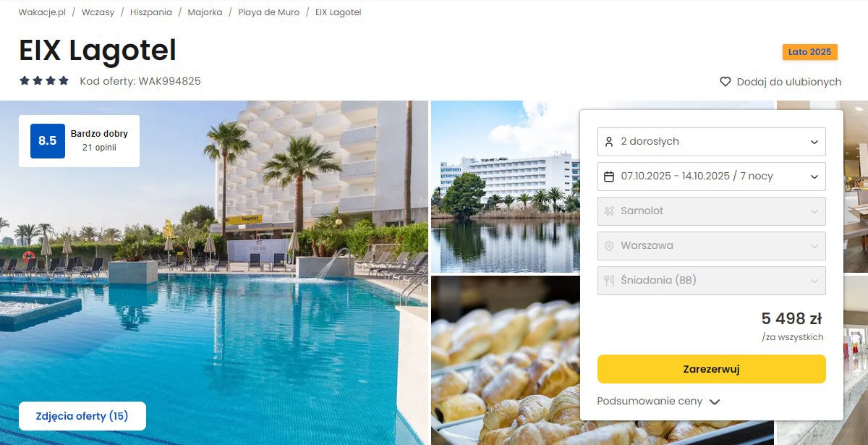This screenshot has width=868, height=445.
Task: Open the 2 dorosłych guests dropdown
Action: (x=711, y=142)
